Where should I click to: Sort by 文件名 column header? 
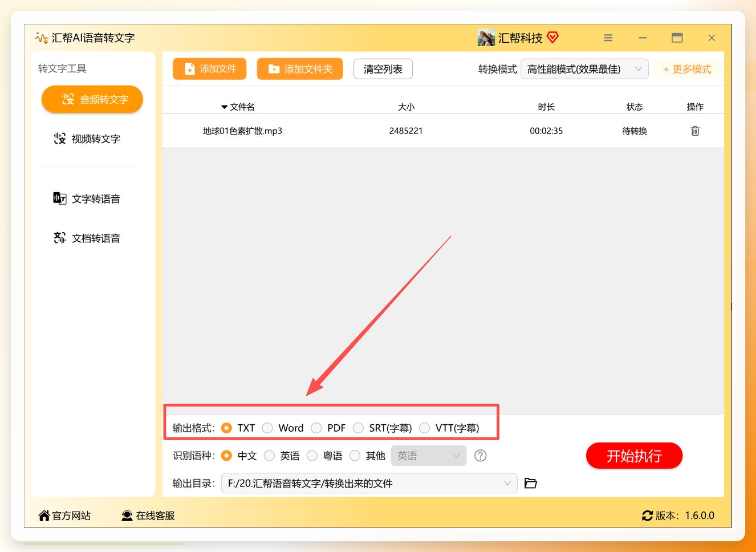click(x=238, y=107)
